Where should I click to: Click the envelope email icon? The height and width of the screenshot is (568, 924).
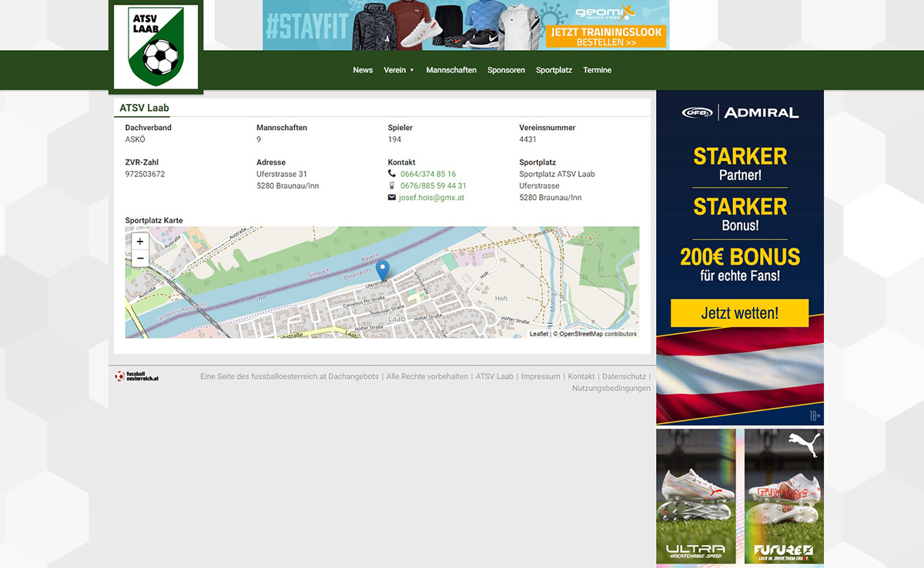[x=392, y=198]
